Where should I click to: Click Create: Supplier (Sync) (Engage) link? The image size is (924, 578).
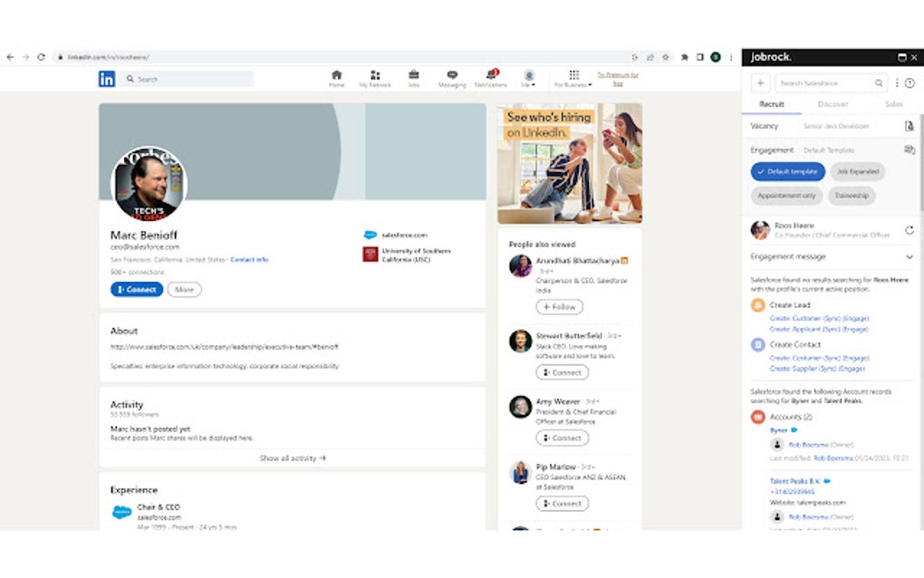point(817,368)
